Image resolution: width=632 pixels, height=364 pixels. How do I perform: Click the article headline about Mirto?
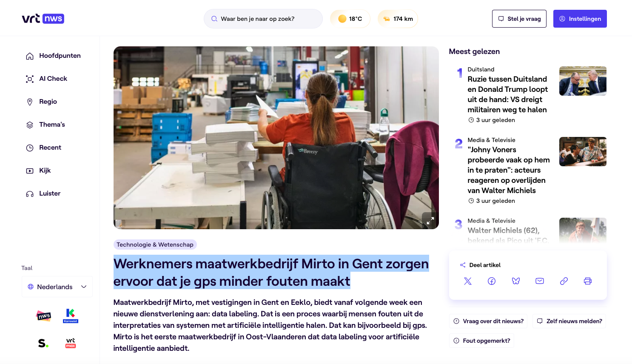click(x=271, y=272)
